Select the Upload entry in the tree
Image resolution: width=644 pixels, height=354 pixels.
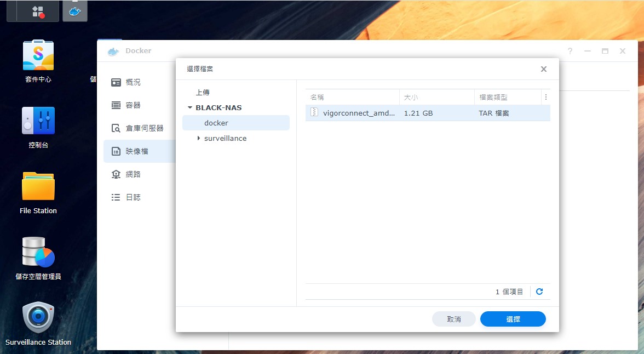[x=203, y=93]
